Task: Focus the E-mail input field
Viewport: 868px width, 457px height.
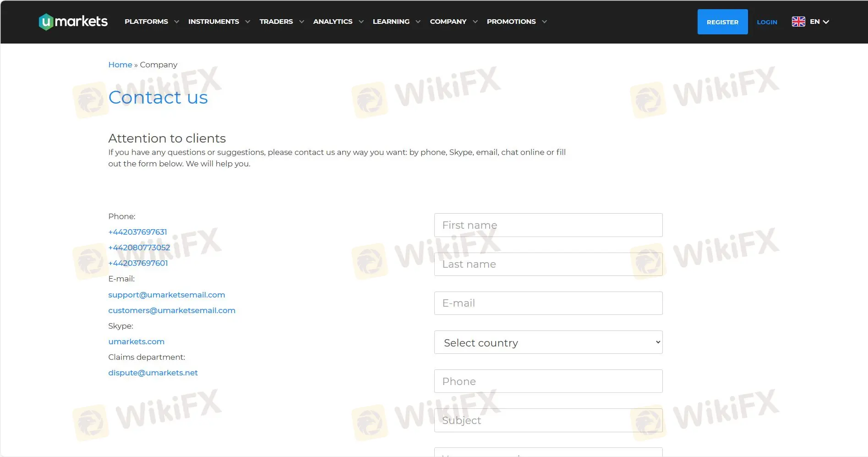Action: [548, 303]
